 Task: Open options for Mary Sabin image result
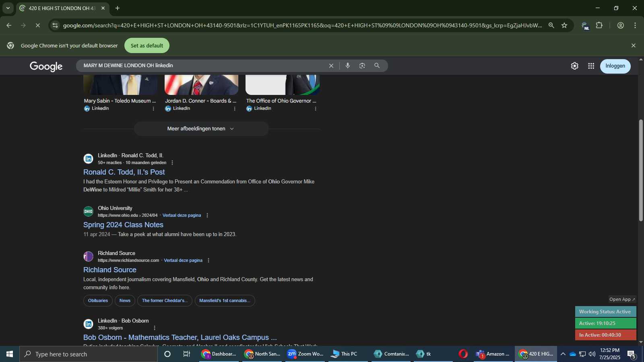pos(153,109)
